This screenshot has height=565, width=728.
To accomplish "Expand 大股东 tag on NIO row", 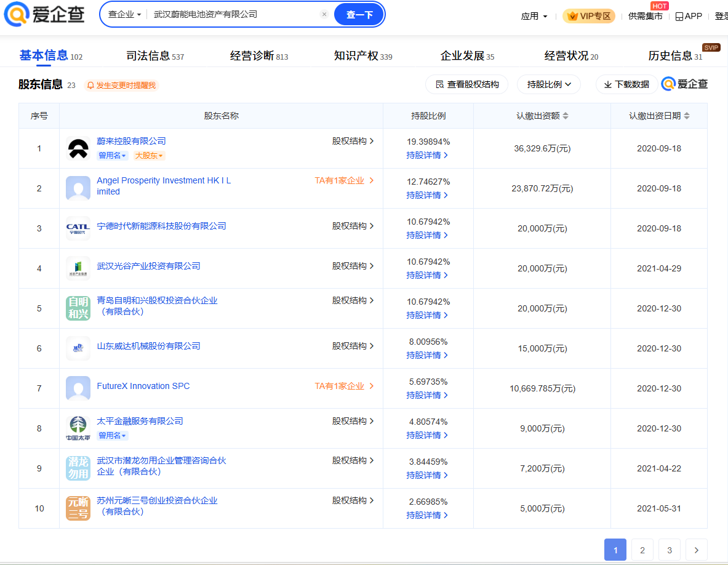I will (150, 156).
